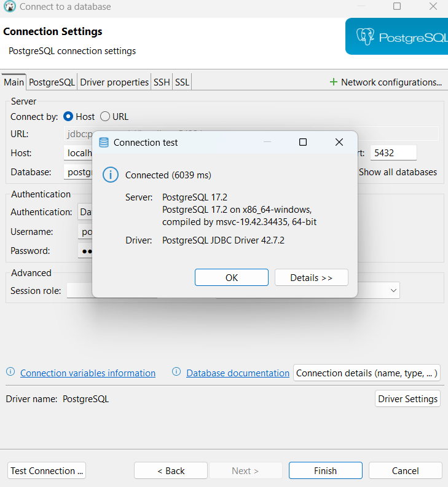The height and width of the screenshot is (487, 448).
Task: Click the "Connection Settings" heading
Action: (53, 31)
